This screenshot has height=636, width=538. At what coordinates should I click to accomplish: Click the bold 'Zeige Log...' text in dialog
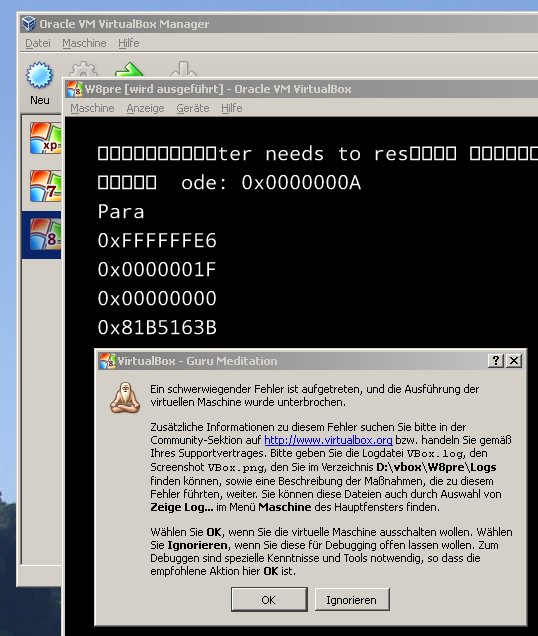[182, 507]
